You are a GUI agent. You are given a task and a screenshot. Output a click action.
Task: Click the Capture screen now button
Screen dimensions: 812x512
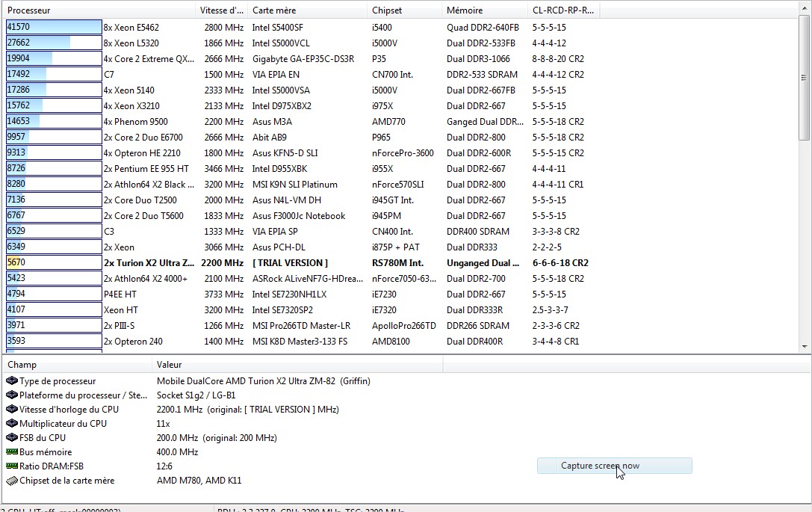pyautogui.click(x=614, y=466)
